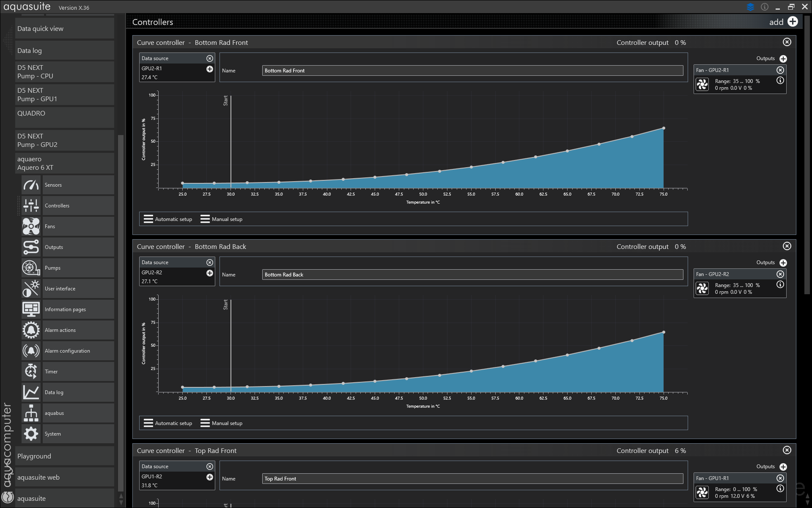
Task: Open the User interface icon
Action: (x=31, y=289)
